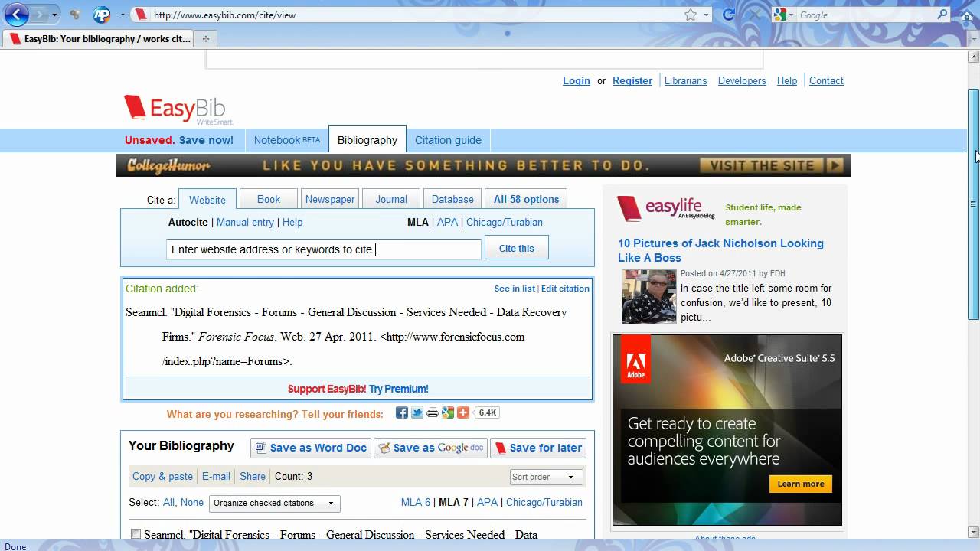Reload the page with refresh icon
The width and height of the screenshot is (980, 551).
[729, 15]
